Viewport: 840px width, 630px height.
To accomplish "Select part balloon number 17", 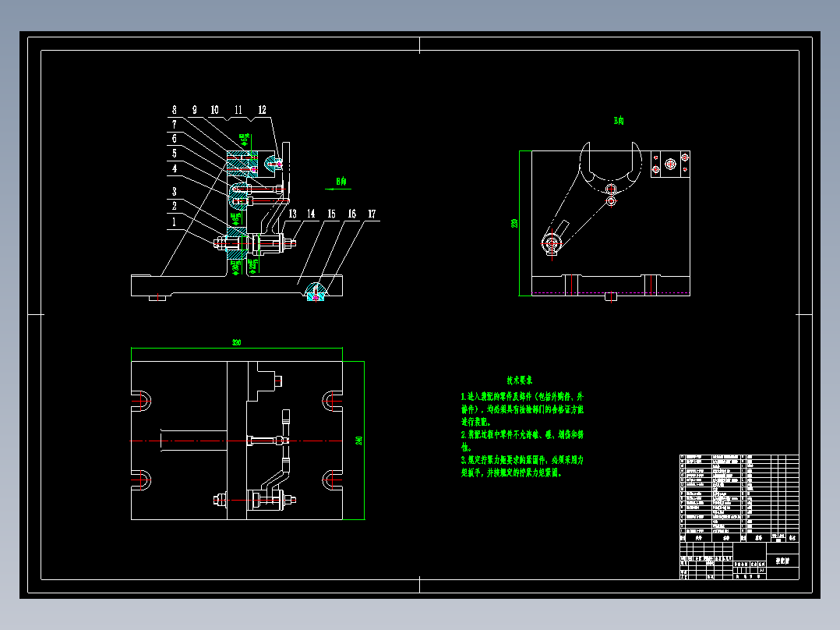I will [372, 214].
